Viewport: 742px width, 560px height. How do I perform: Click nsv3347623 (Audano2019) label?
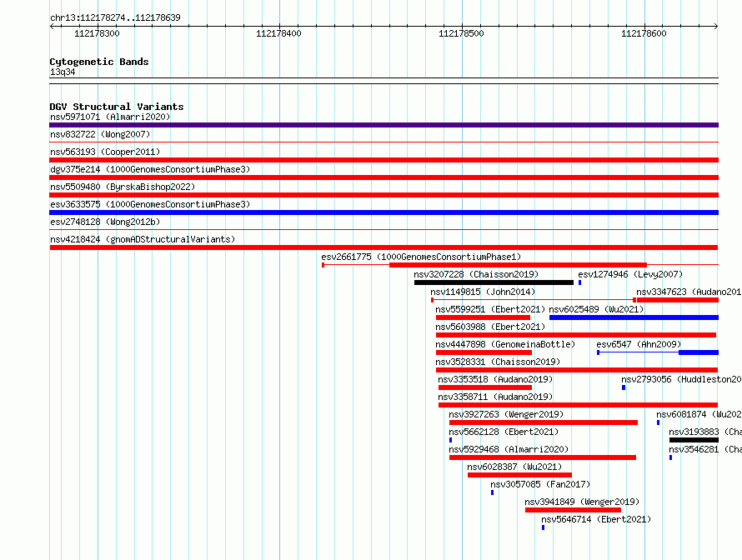point(689,292)
